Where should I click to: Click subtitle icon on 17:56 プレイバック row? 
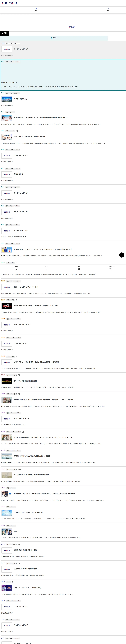(19, 375)
